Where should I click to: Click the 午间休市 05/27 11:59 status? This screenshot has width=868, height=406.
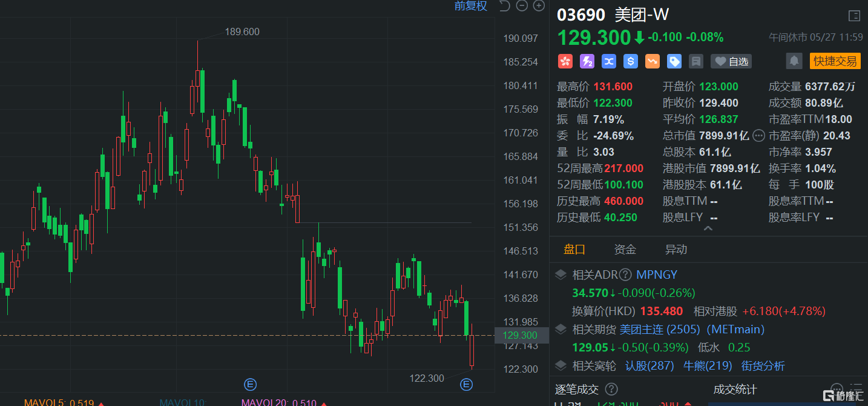[815, 38]
